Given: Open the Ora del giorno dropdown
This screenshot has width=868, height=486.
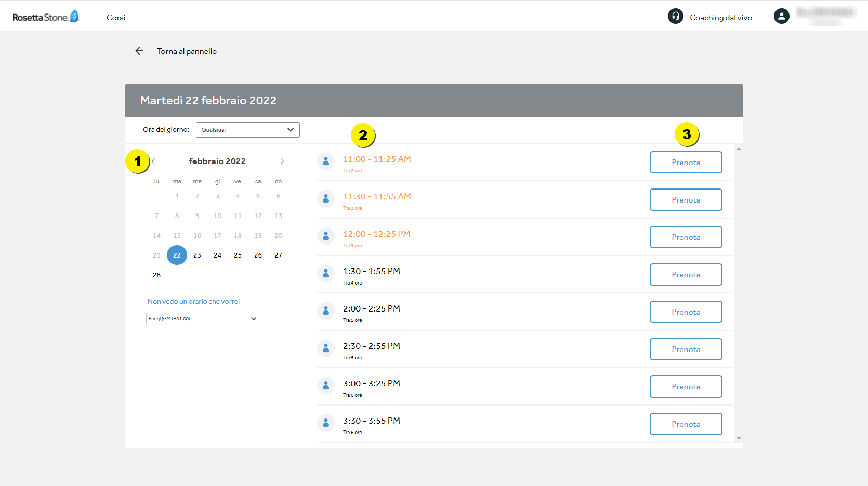Looking at the screenshot, I should 247,130.
